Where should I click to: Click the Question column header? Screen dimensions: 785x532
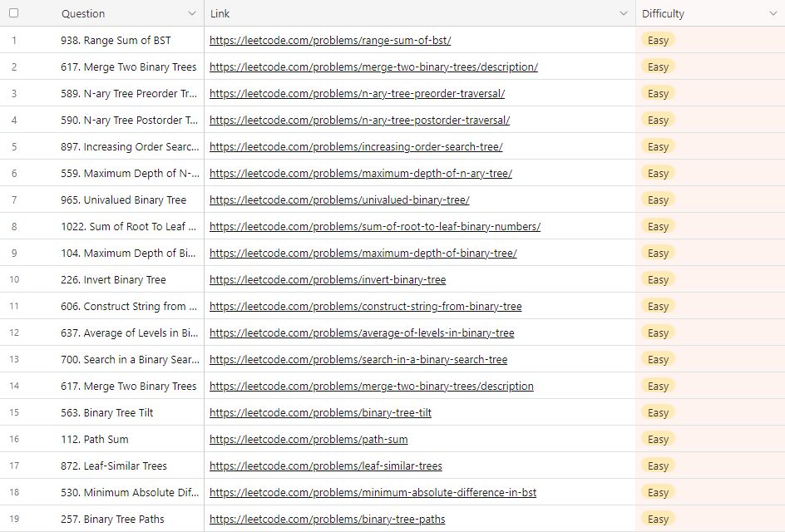click(83, 14)
